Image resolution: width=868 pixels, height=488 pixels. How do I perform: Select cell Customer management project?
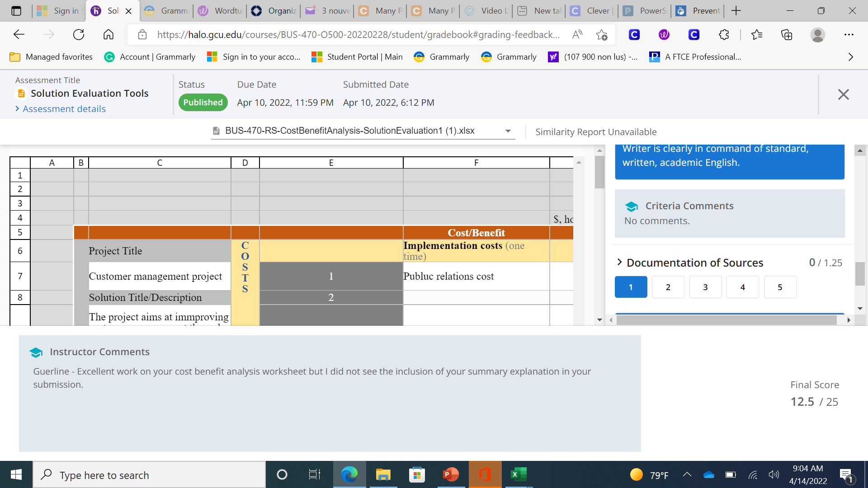(x=160, y=276)
